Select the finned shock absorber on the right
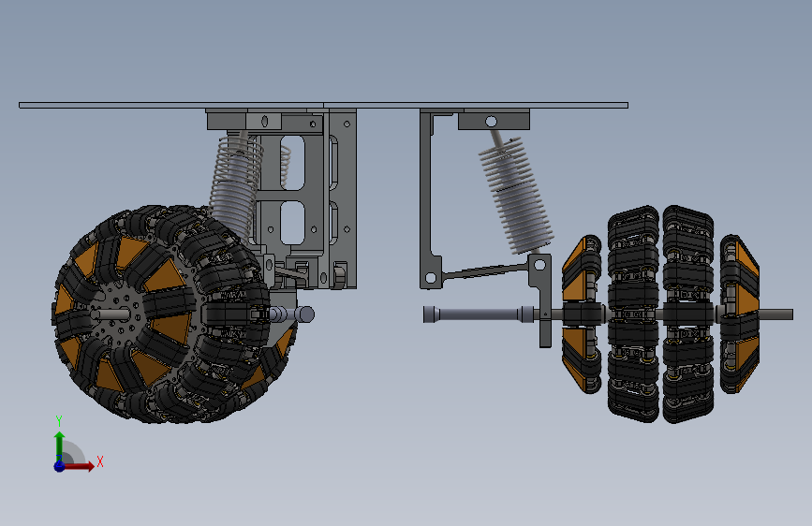 (x=516, y=196)
